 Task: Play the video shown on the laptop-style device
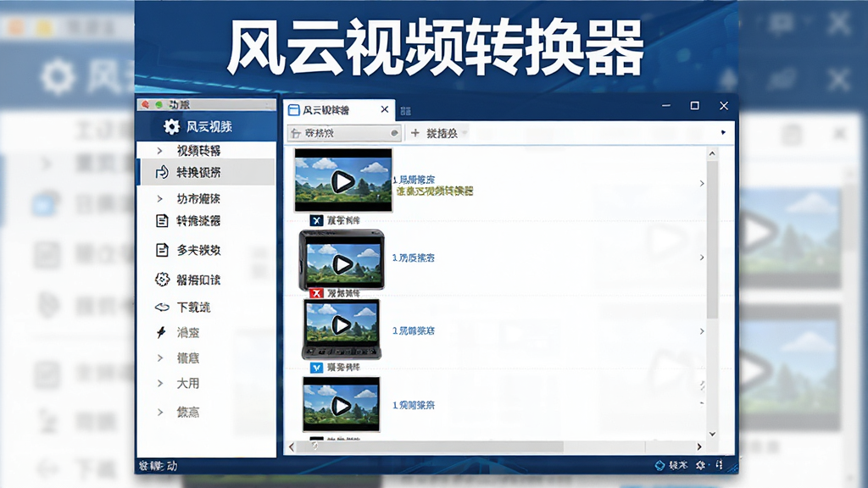[x=341, y=325]
